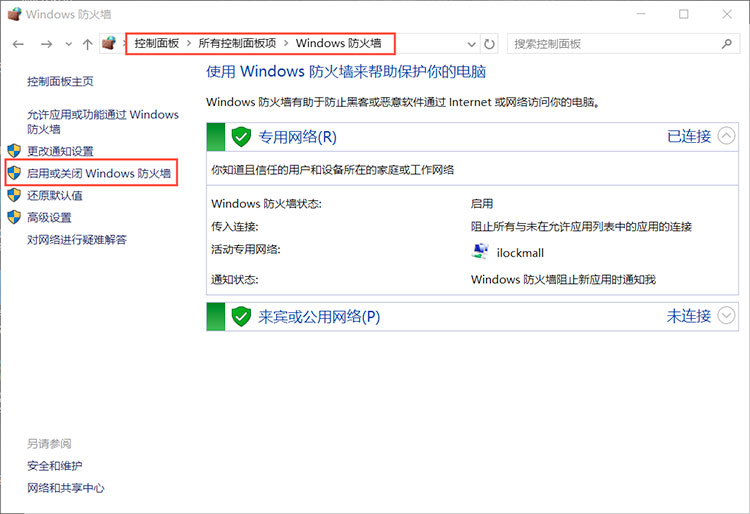
Task: Click the title bar firewall app icon
Action: coord(14,13)
